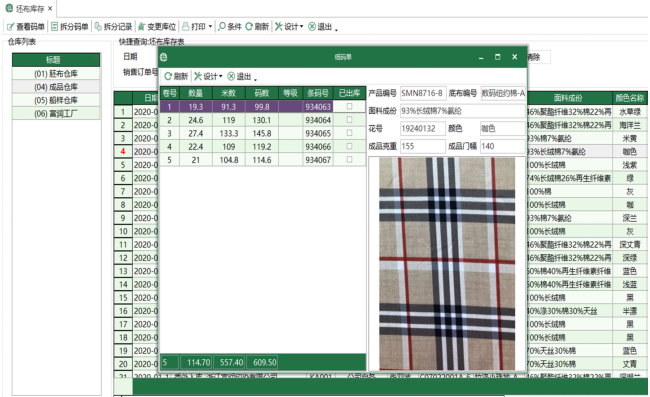Click the 面料成份 field in dialog
Screen dimensions: 650x397
[463, 111]
